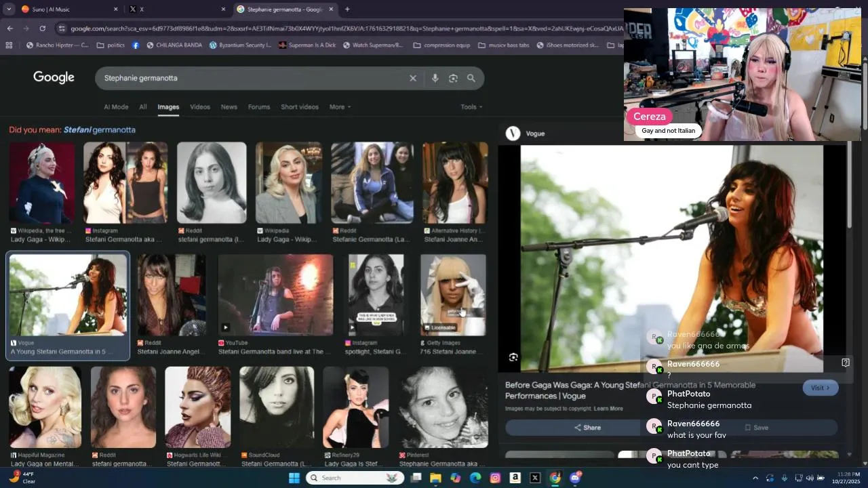The height and width of the screenshot is (488, 868).
Task: Close the Suno AI Music tab
Action: (x=115, y=9)
